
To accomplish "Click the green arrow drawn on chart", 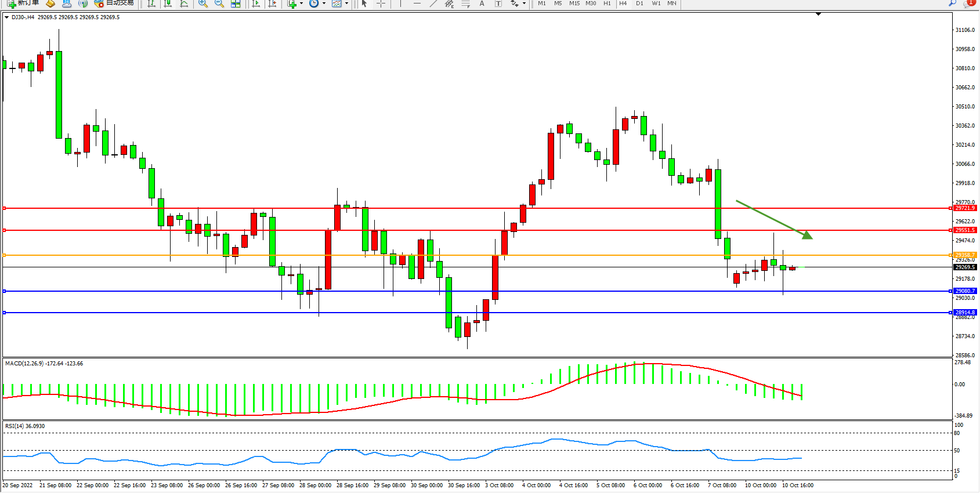I will (774, 219).
